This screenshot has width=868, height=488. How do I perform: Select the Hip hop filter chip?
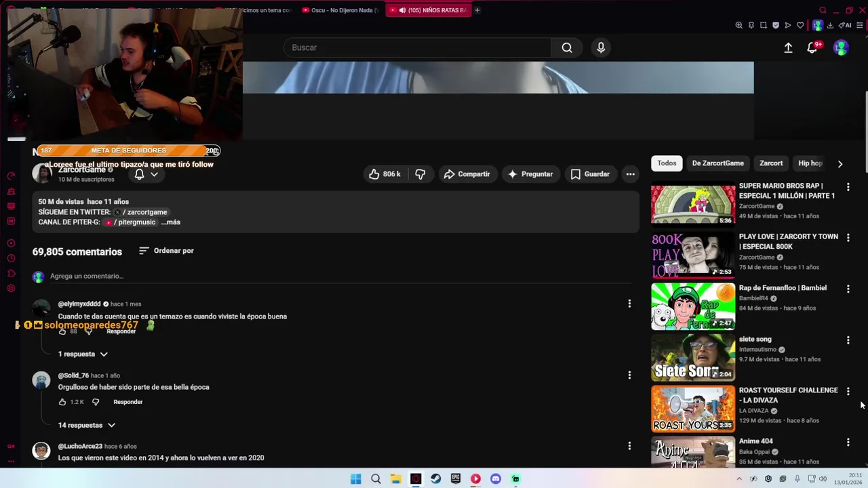(810, 163)
